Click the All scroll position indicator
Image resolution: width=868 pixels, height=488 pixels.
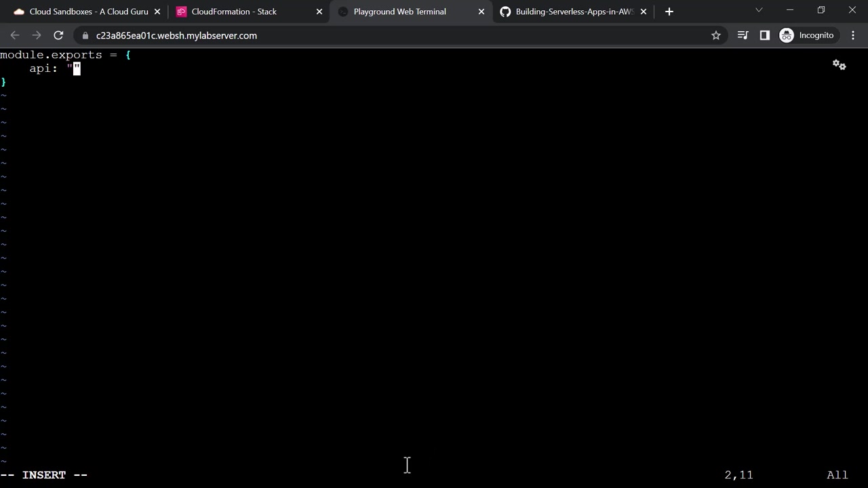(837, 475)
